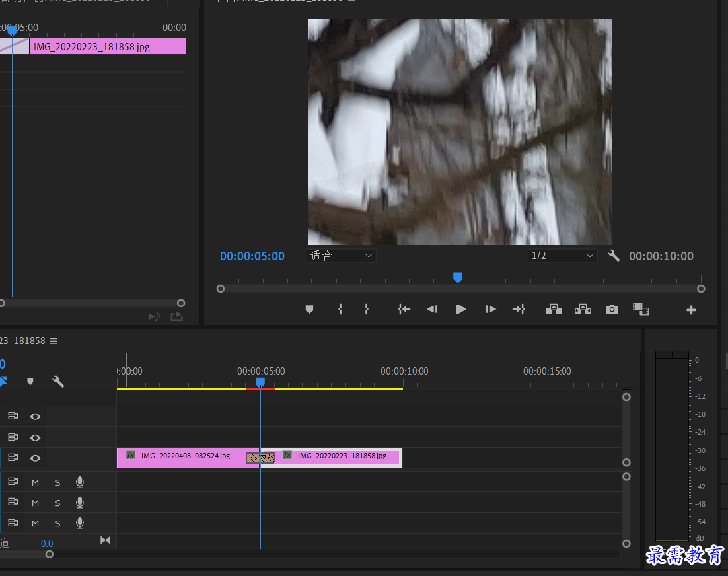
Task: Click the 00:00:10:00 mark on timeline ruler
Action: pos(404,371)
